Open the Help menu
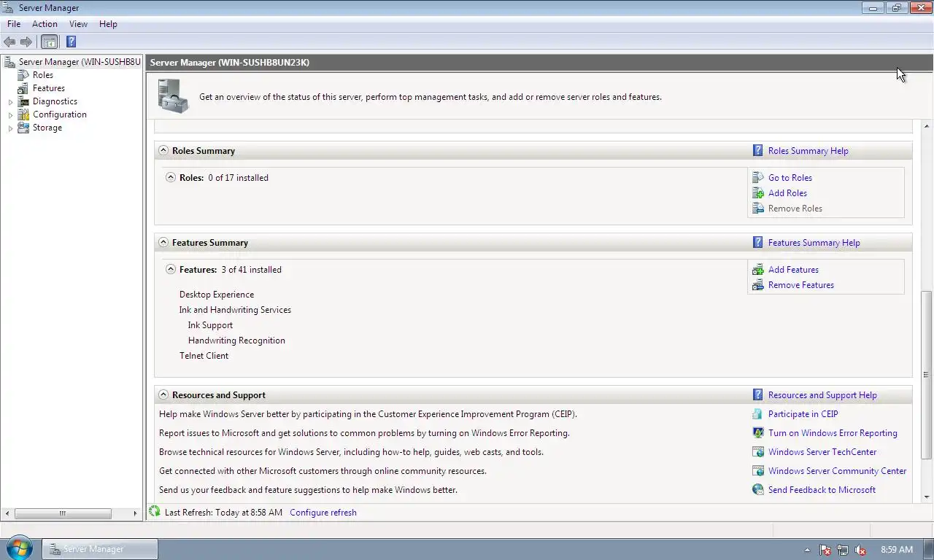The image size is (934, 560). coord(108,24)
